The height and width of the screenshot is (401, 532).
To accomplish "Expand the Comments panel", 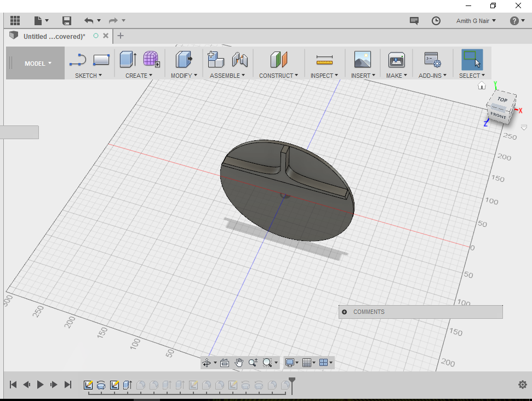I will pyautogui.click(x=345, y=312).
